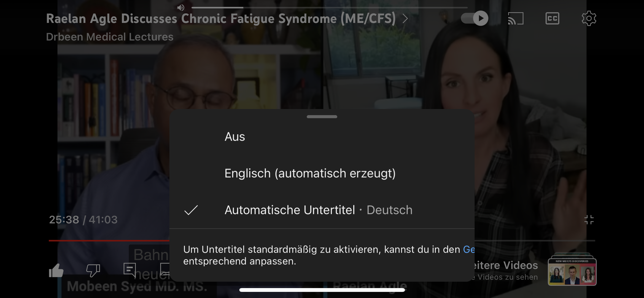This screenshot has height=298, width=644.
Task: Toggle the autoplay switch
Action: coord(475,18)
